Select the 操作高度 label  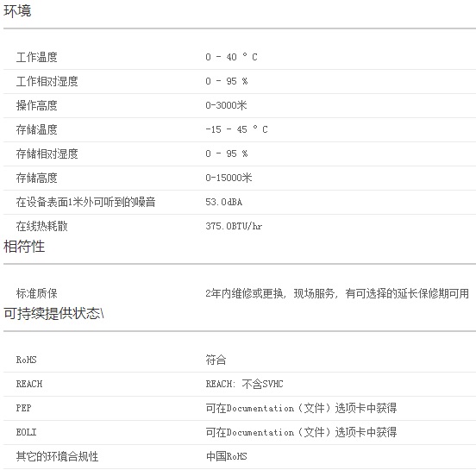37,105
